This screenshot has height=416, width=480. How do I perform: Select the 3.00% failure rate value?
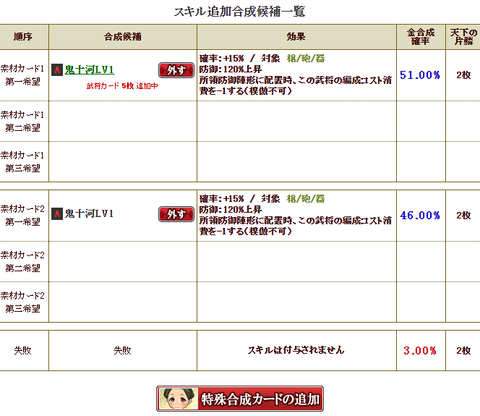(x=420, y=350)
